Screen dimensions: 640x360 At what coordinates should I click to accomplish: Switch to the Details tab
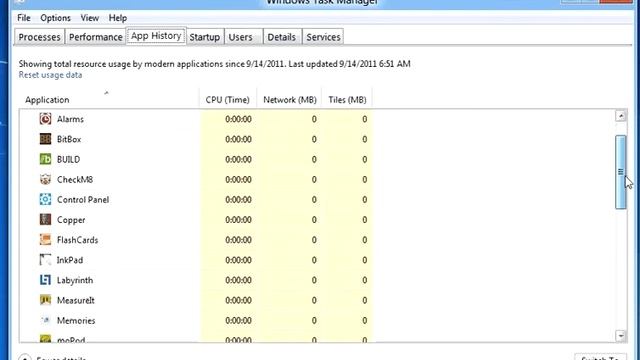click(282, 37)
